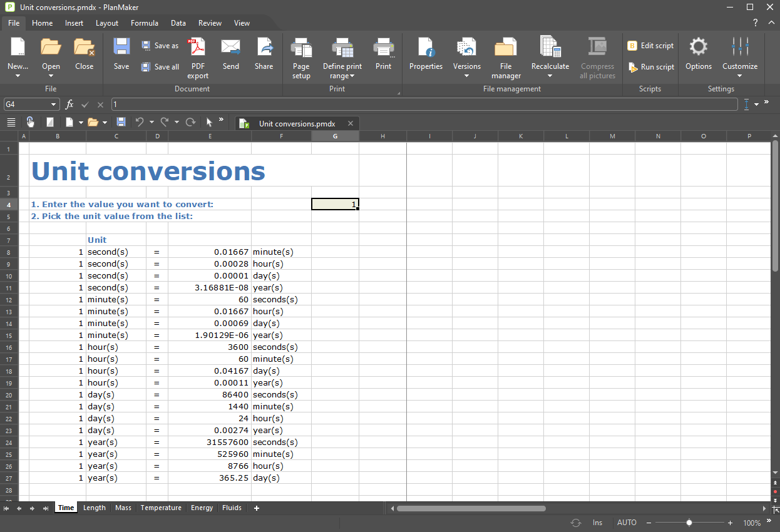Image resolution: width=780 pixels, height=532 pixels.
Task: Toggle Ins insert mode in status bar
Action: point(597,523)
